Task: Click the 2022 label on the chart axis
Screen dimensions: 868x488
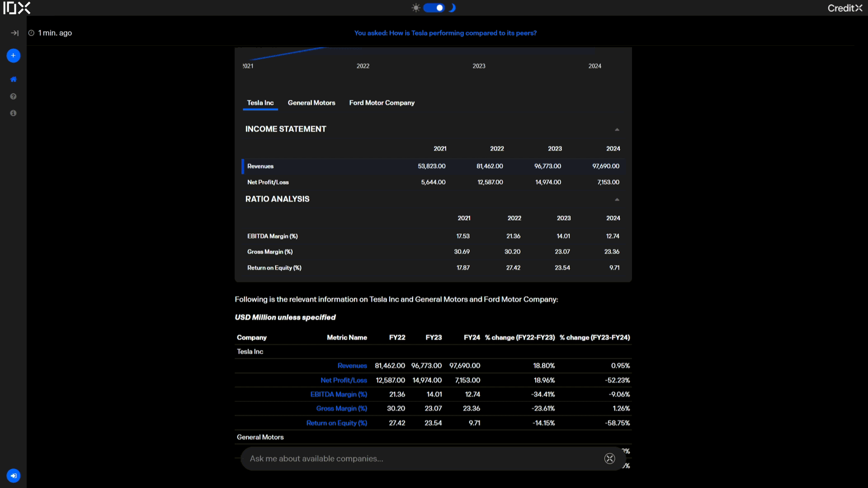Action: [363, 66]
